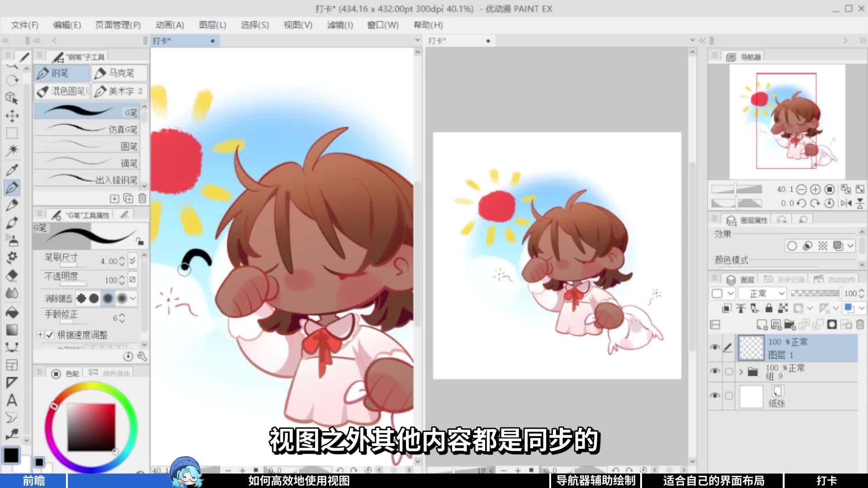Screen dimensions: 868x488
Task: Toggle lock transparent pixels icon
Action: pos(783,308)
